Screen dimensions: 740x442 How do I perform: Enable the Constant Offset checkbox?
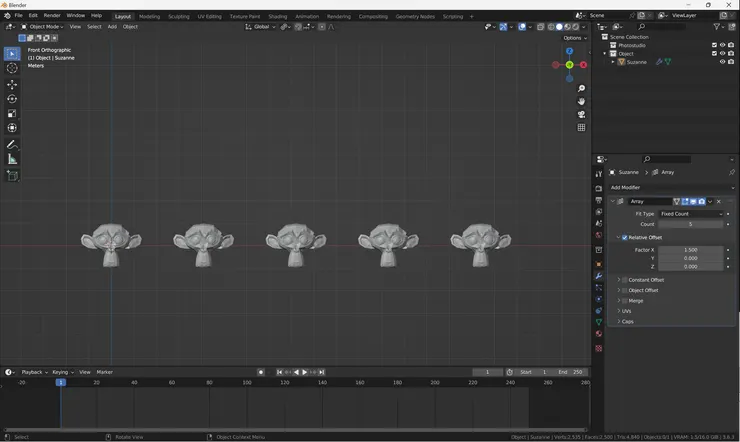coord(625,280)
